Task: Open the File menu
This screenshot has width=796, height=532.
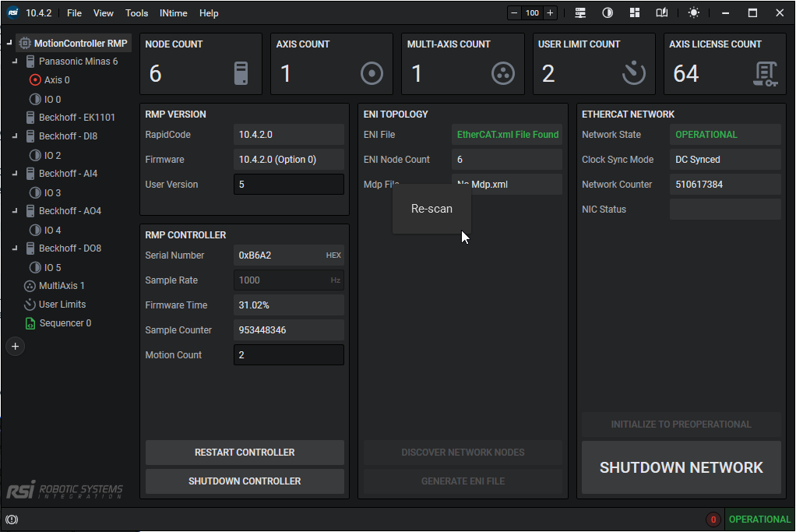Action: [x=74, y=13]
